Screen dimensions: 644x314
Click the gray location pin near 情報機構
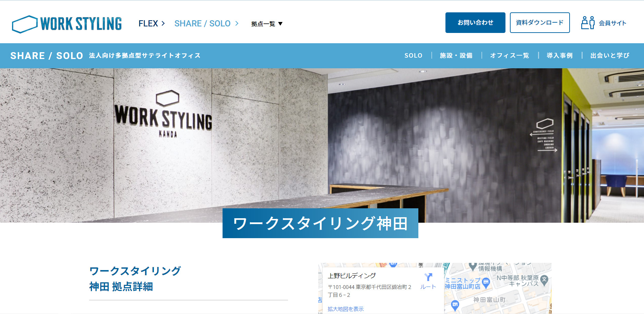pos(474,266)
